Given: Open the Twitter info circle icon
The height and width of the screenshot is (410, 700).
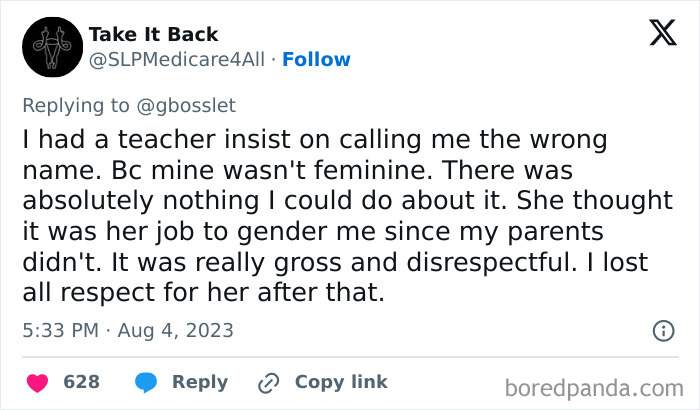Looking at the screenshot, I should (x=662, y=330).
